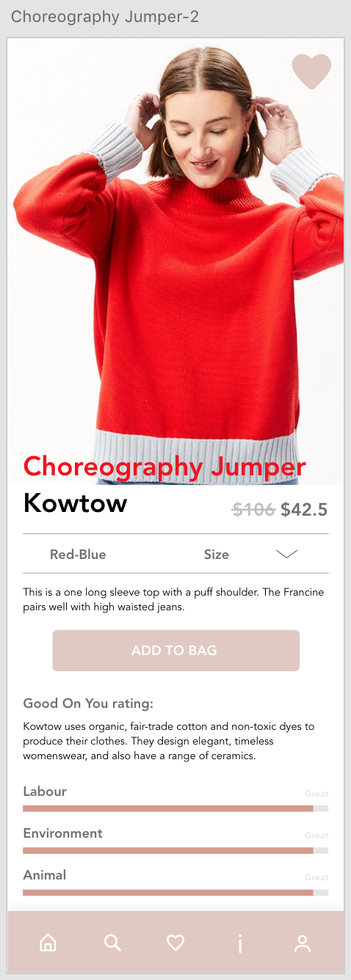Click the Labour rating bar
351x980 pixels.
pyautogui.click(x=175, y=808)
